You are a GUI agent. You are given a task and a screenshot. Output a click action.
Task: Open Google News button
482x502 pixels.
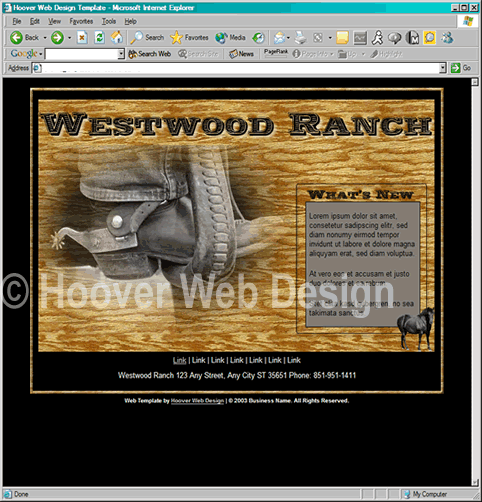(241, 54)
